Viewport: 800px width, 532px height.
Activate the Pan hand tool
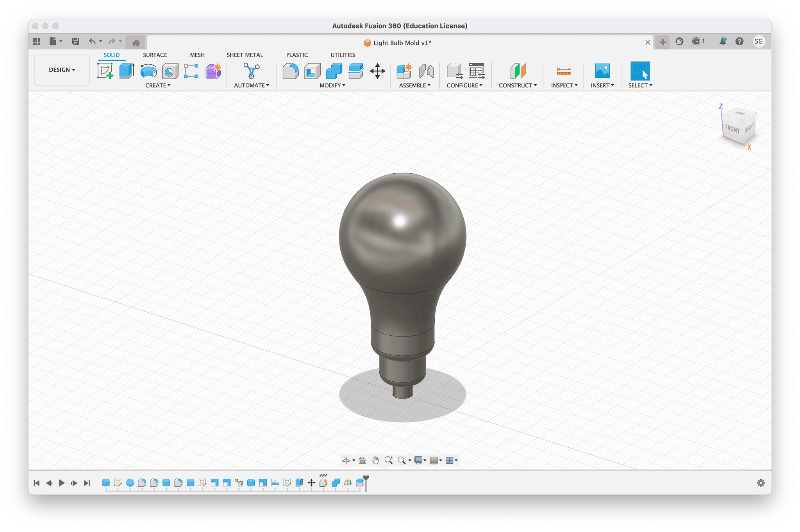pos(375,461)
